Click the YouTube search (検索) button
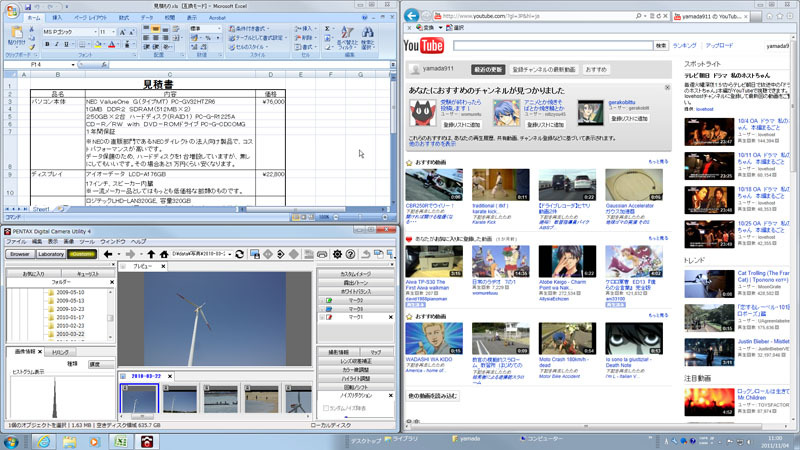 click(x=661, y=46)
